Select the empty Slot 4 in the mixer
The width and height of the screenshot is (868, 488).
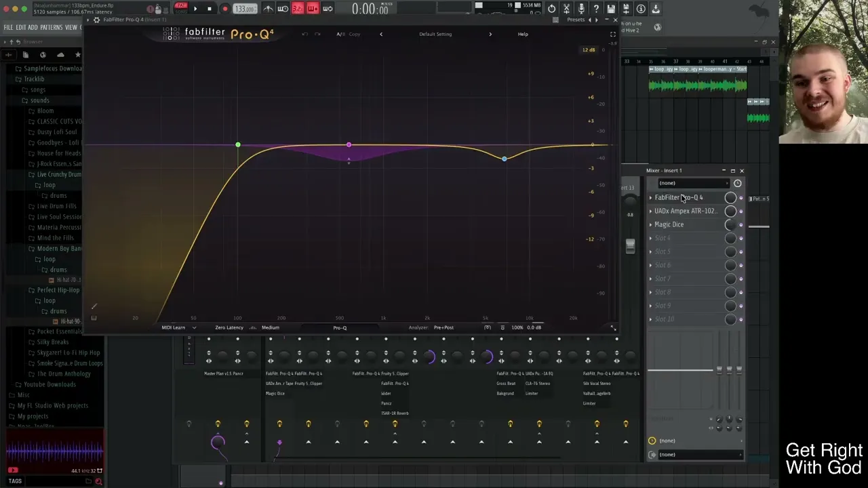[685, 239]
